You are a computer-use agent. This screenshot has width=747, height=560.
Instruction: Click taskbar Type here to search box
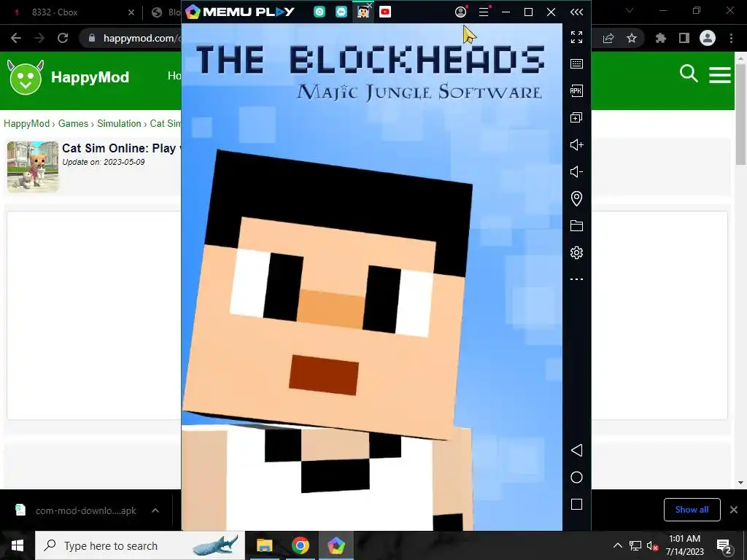pyautogui.click(x=140, y=545)
